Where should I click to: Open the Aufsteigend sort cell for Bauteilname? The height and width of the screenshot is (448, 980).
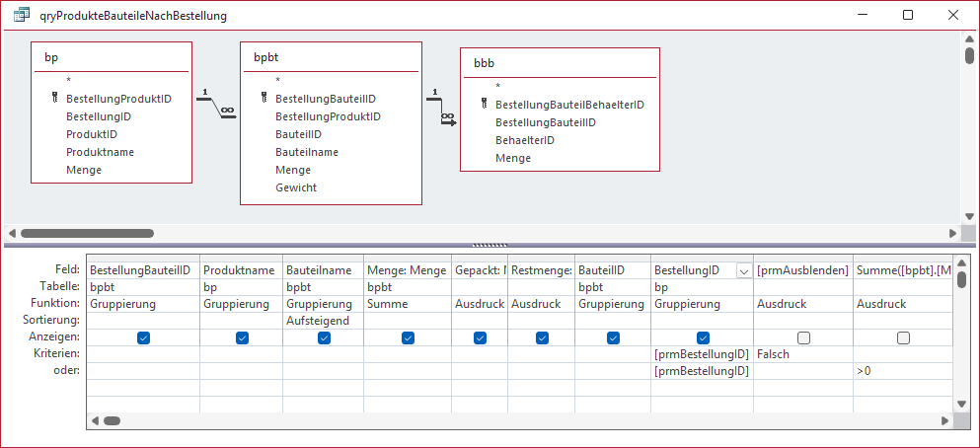(x=323, y=321)
